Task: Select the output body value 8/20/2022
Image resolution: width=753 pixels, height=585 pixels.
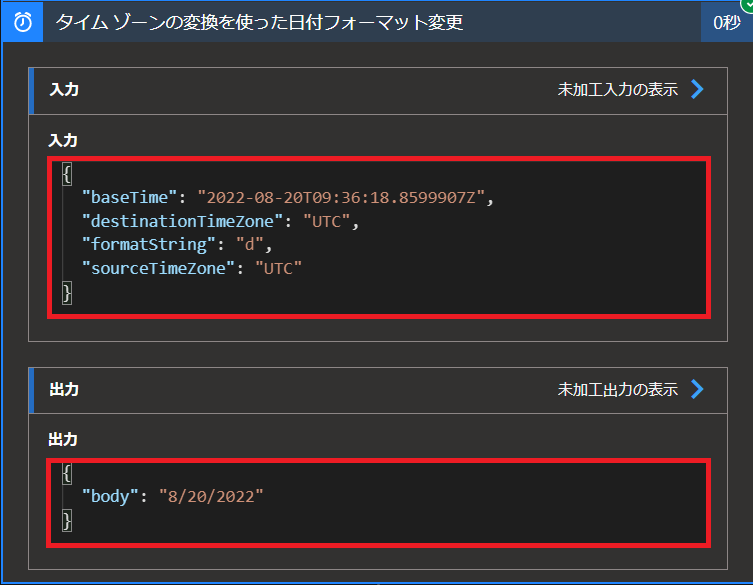Action: coord(211,497)
